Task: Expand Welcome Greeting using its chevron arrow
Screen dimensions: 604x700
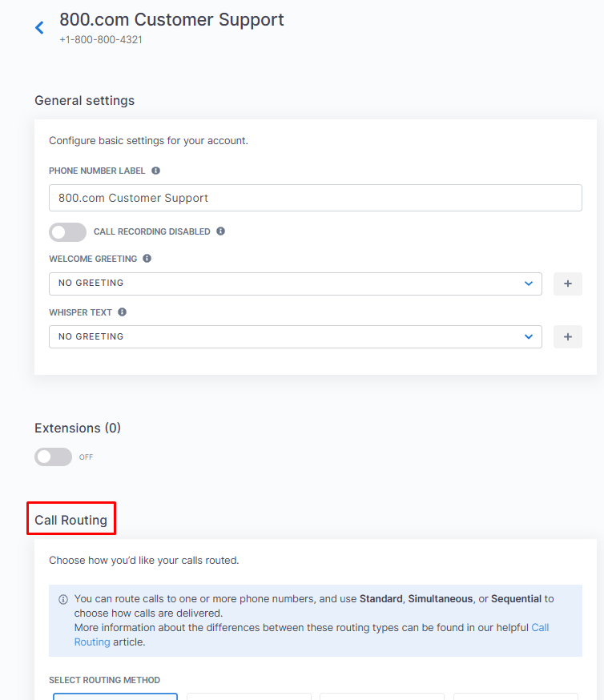Action: [529, 284]
